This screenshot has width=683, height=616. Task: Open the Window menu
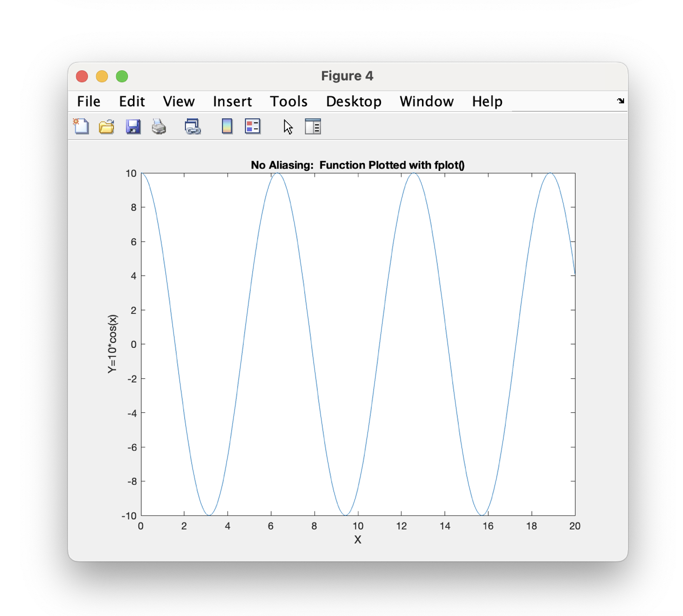(x=426, y=101)
